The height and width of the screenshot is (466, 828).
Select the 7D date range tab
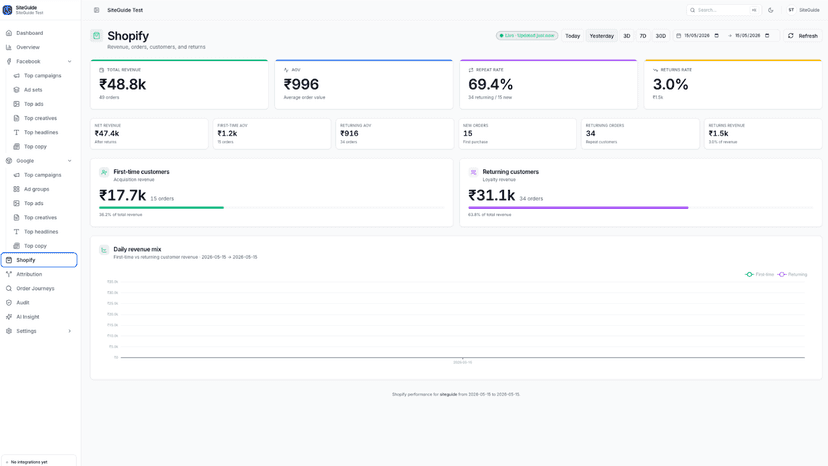click(x=643, y=36)
